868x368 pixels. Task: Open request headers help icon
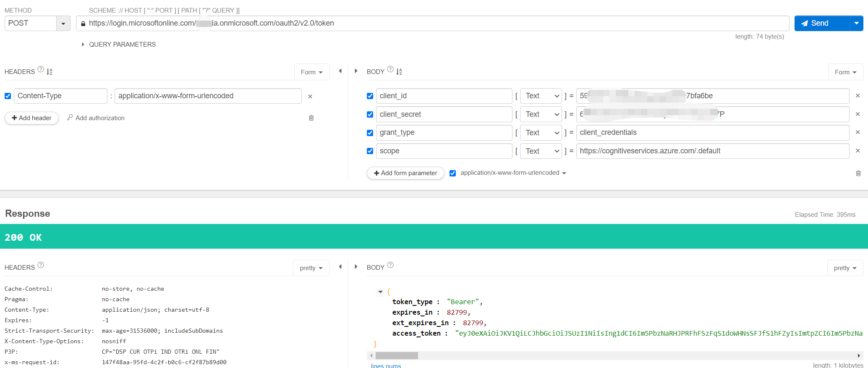point(41,69)
